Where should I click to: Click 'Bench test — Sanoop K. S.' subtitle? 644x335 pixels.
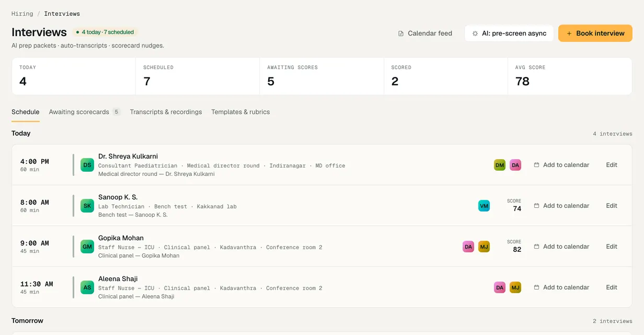[x=133, y=215]
